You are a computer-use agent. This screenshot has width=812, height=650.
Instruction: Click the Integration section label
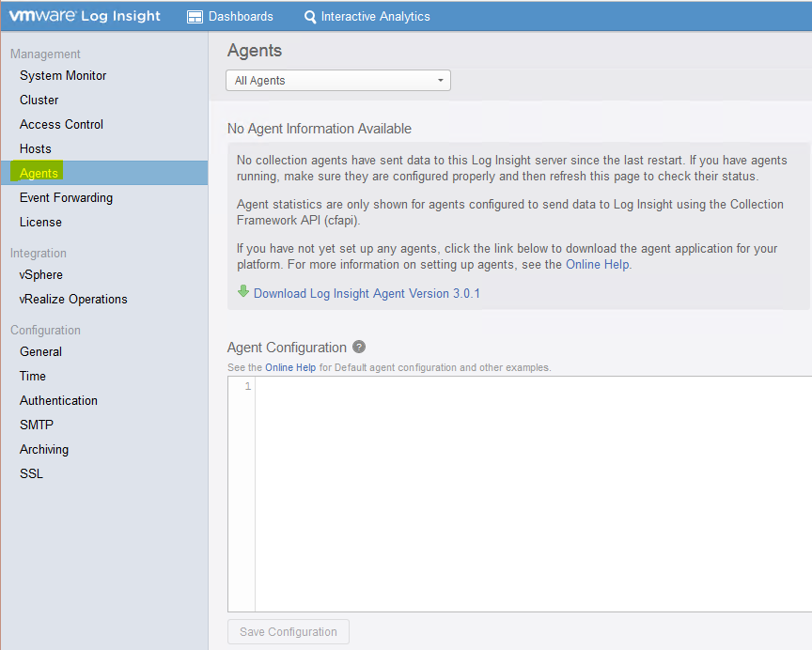tap(39, 253)
